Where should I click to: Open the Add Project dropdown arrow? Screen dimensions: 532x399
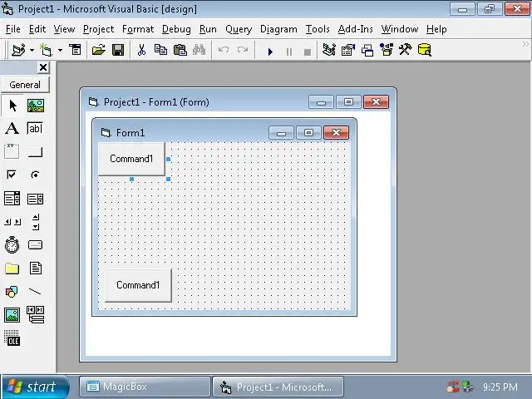pos(32,50)
